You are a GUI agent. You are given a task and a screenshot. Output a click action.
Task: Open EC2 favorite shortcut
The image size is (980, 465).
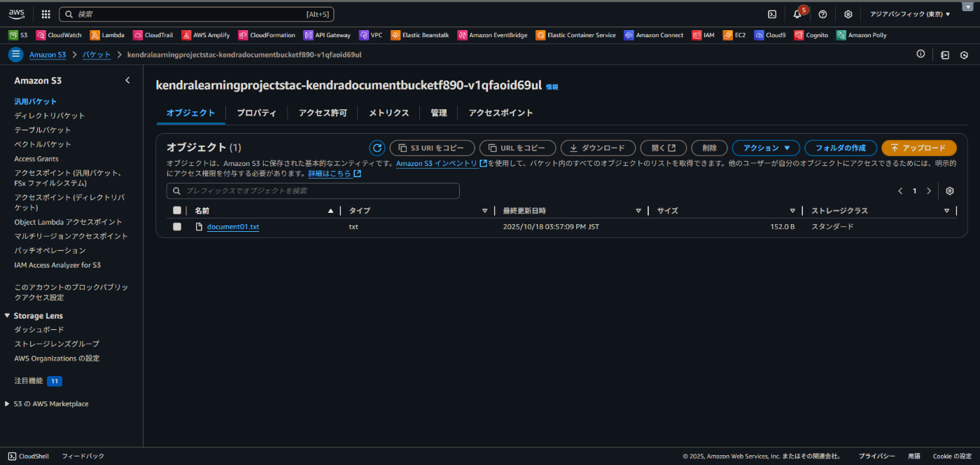coord(734,35)
